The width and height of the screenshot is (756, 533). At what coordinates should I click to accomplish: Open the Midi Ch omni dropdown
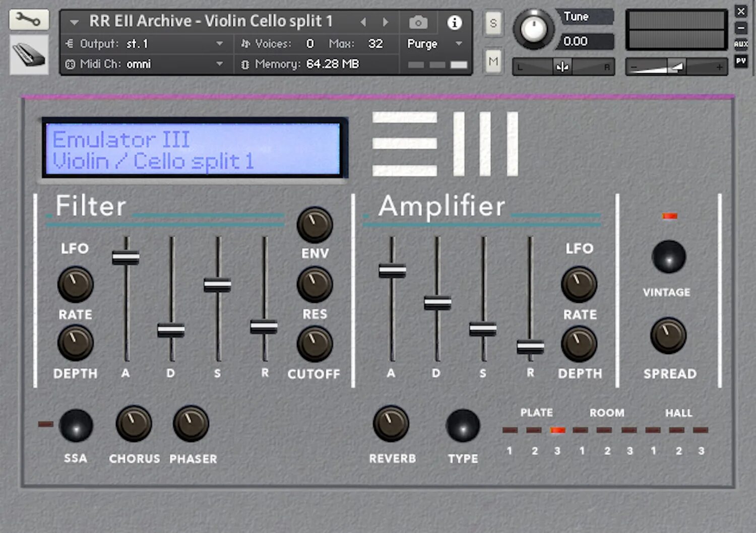point(219,64)
